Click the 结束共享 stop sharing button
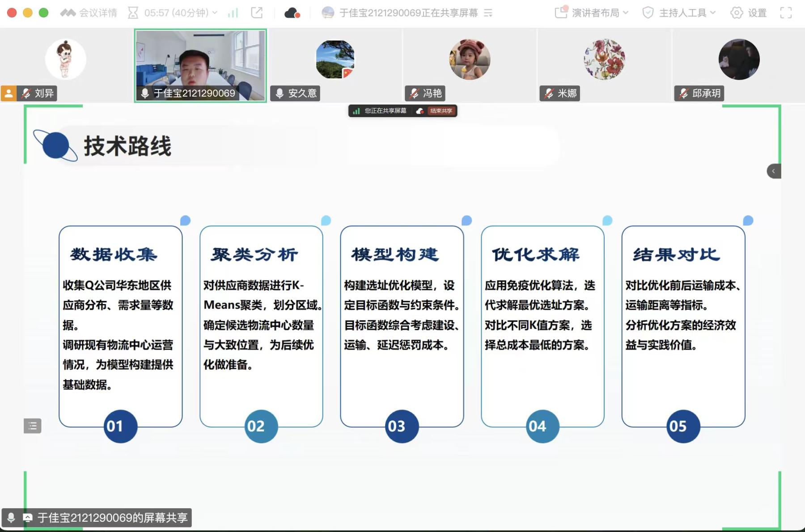The image size is (805, 532). (x=441, y=111)
